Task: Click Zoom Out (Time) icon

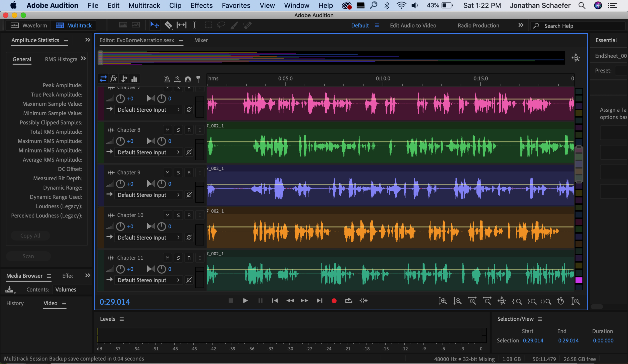Action: coord(487,301)
